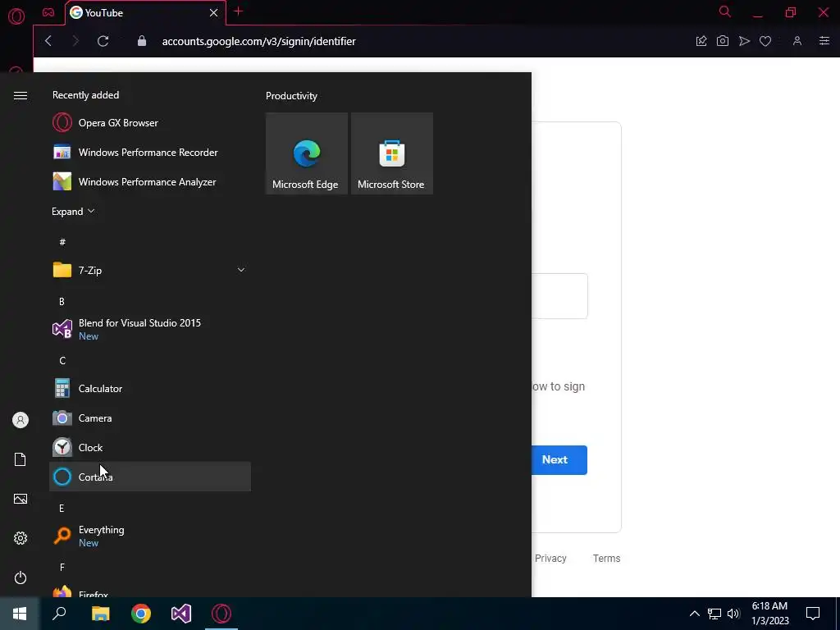
Task: Open the Microsoft Store tile
Action: coord(391,153)
